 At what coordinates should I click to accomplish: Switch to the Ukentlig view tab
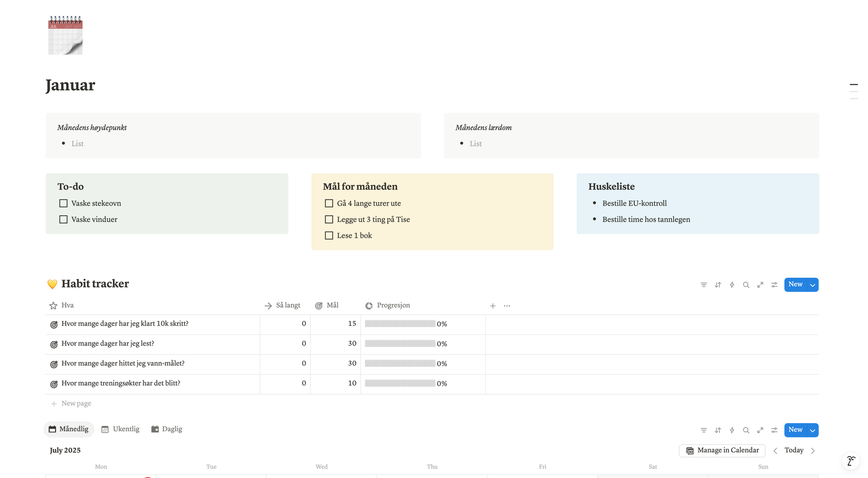(120, 429)
